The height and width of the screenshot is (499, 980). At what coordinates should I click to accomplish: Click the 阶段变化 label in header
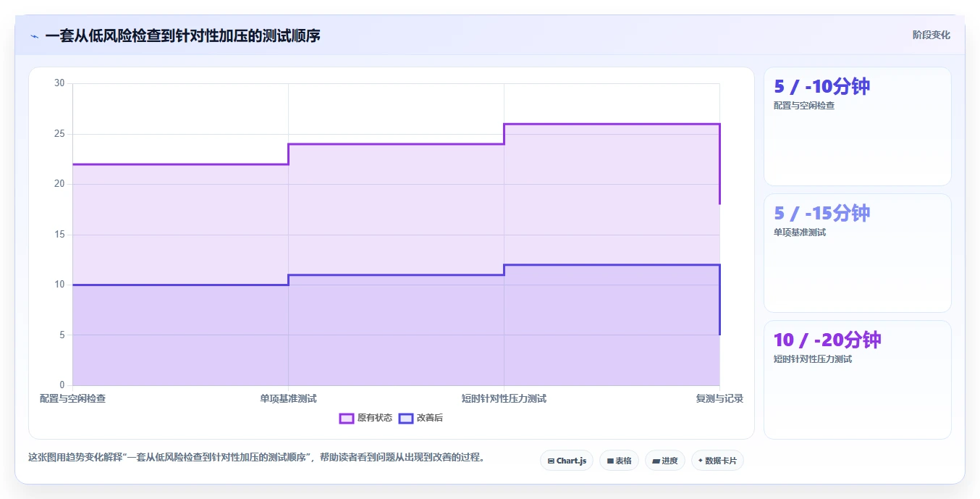(931, 35)
